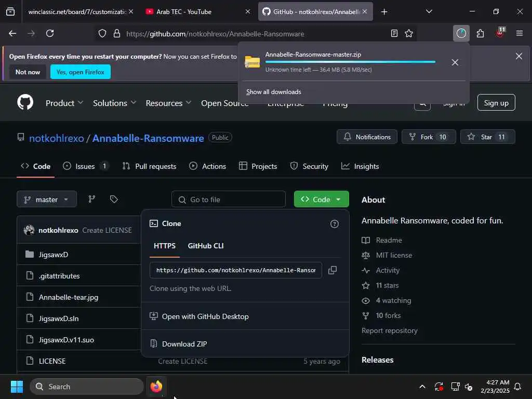View branches icon next to master
532x399 pixels.
tap(91, 199)
